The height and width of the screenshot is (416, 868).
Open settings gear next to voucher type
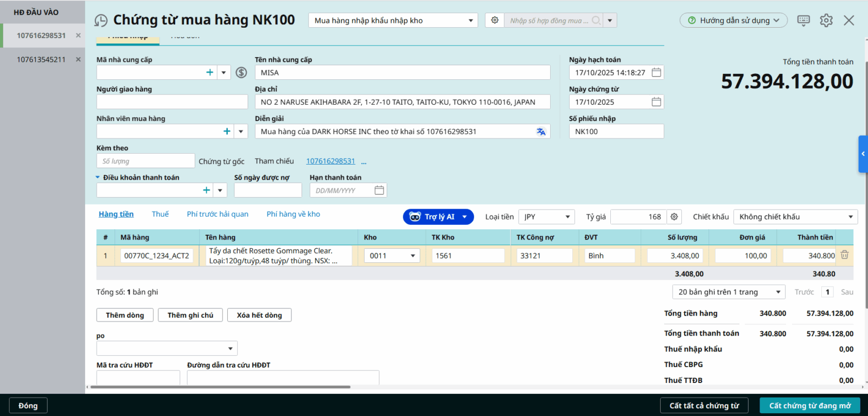495,21
